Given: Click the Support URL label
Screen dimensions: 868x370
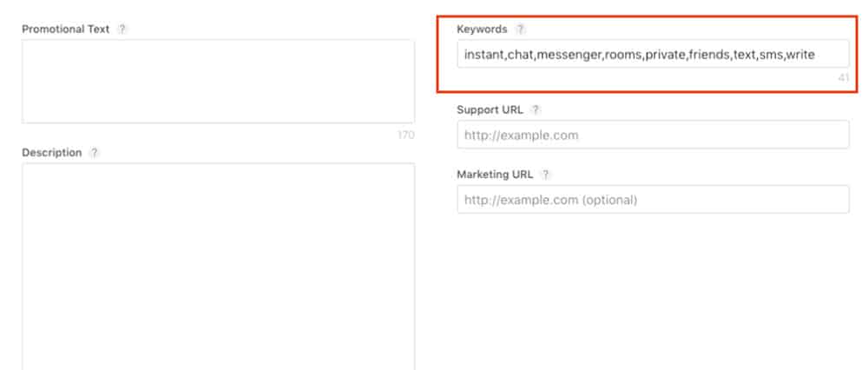Looking at the screenshot, I should click(490, 109).
